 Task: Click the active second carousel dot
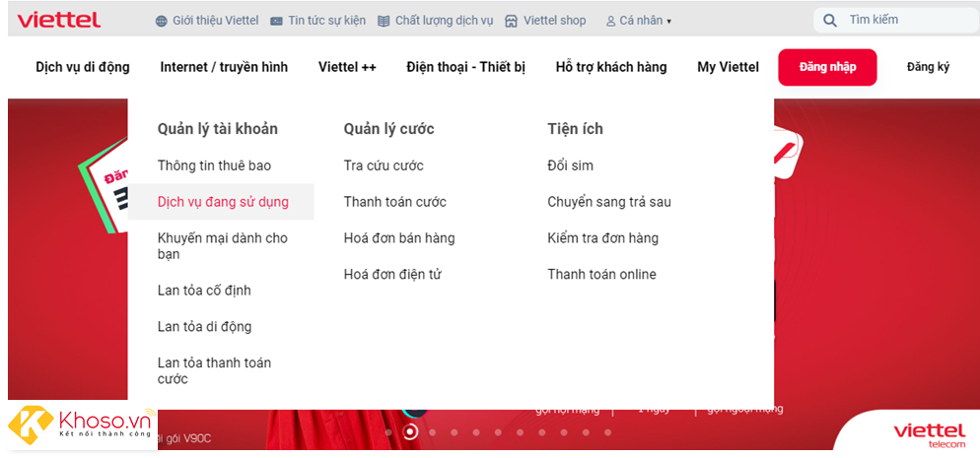tap(410, 431)
